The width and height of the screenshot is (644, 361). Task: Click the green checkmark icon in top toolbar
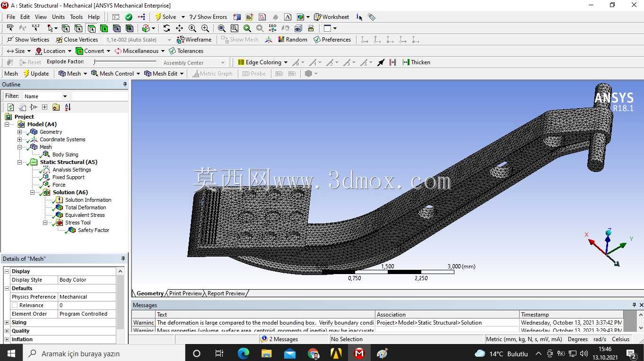(129, 17)
